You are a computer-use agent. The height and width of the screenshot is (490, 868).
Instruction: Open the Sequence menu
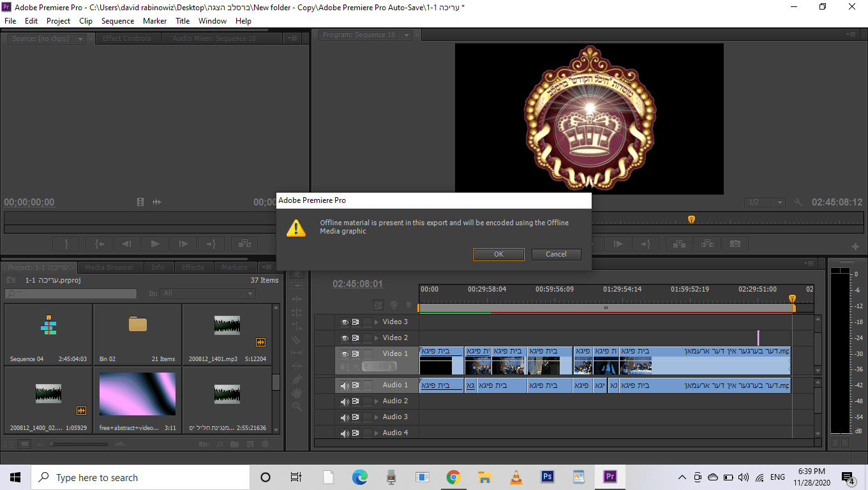click(117, 21)
